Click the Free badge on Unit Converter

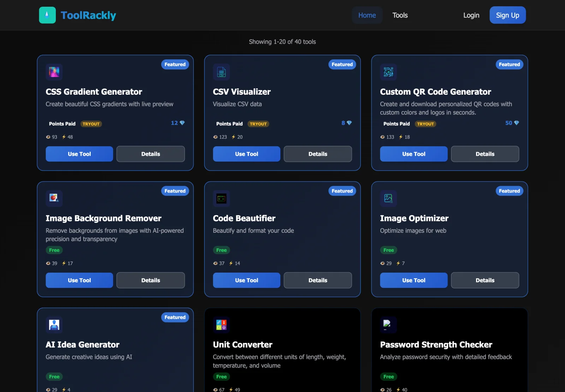click(x=221, y=376)
